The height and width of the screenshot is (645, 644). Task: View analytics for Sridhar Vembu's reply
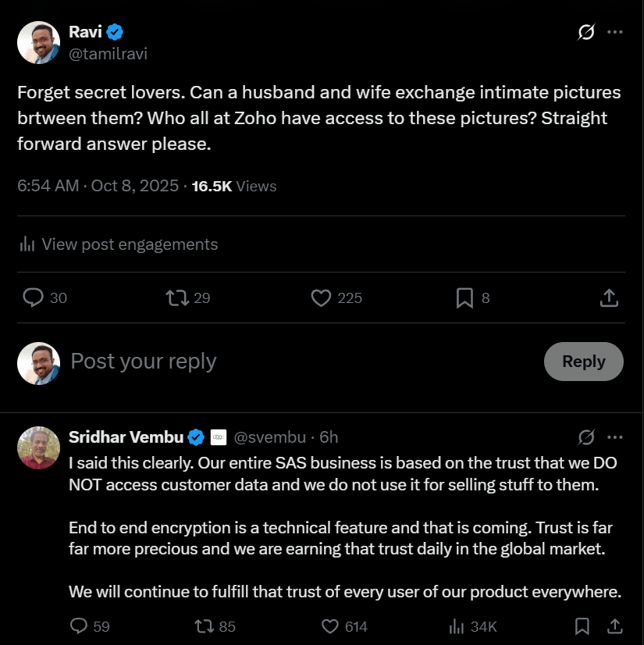[x=457, y=626]
